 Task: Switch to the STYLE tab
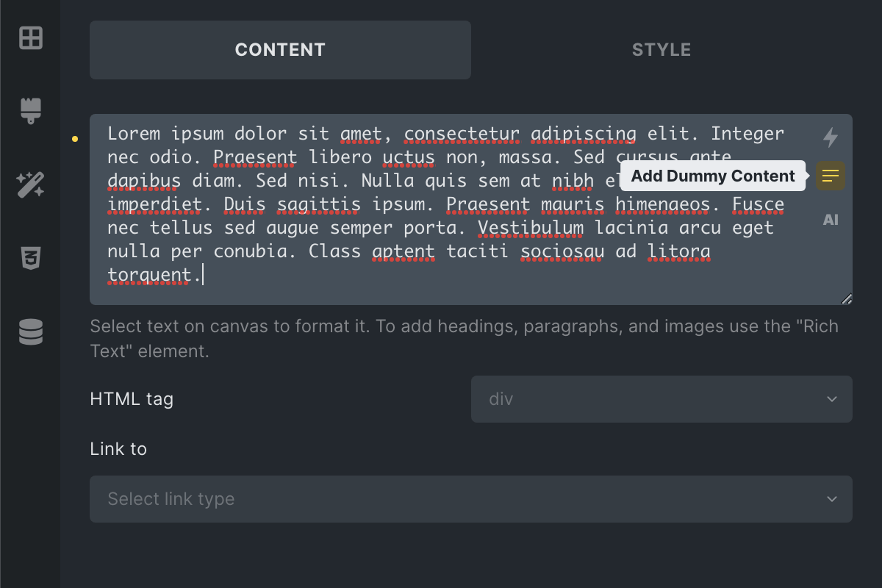(x=661, y=50)
